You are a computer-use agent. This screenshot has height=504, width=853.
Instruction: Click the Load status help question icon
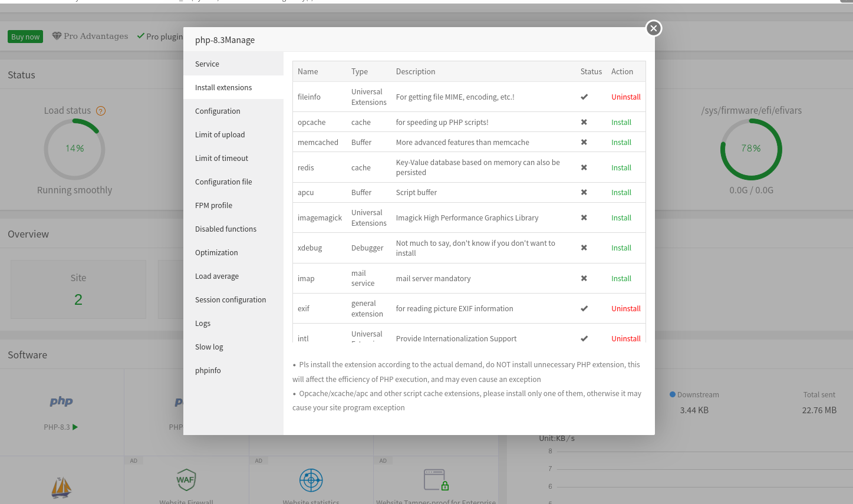(101, 111)
